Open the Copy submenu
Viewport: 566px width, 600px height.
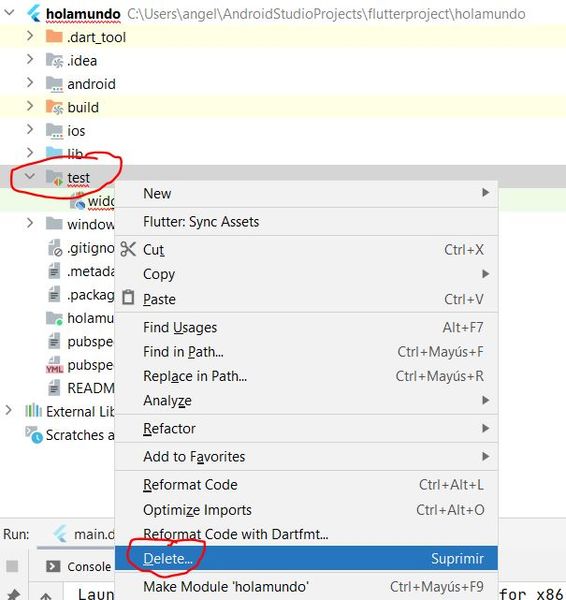pos(306,274)
